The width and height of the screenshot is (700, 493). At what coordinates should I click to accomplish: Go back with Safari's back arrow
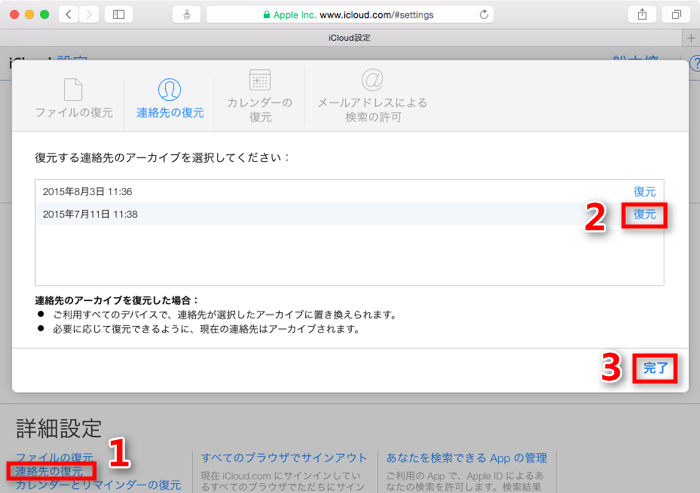coord(69,15)
